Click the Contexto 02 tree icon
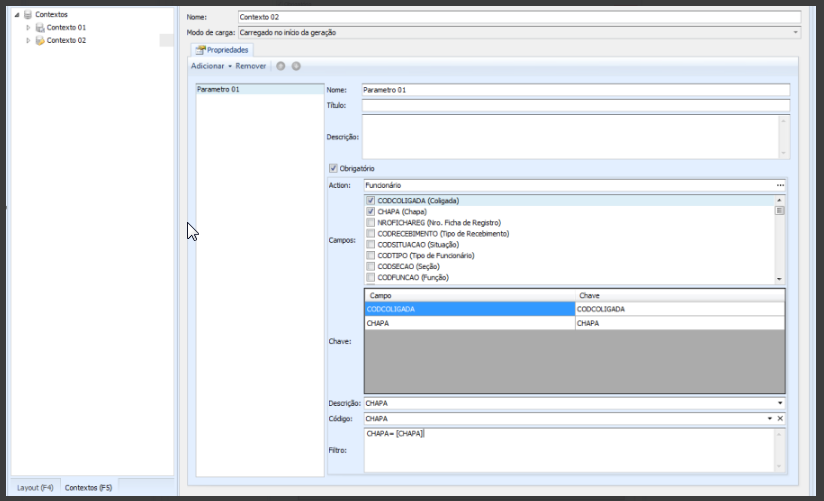Image resolution: width=824 pixels, height=501 pixels. tap(40, 40)
